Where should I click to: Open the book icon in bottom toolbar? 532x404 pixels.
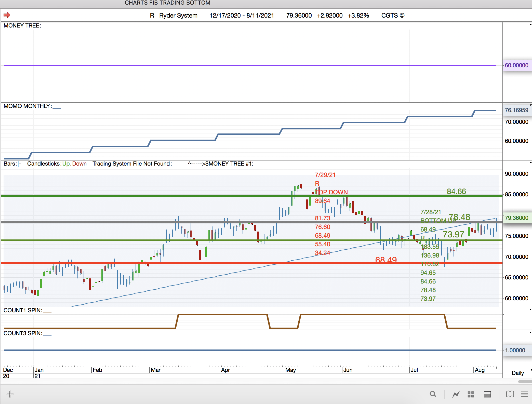tap(510, 394)
